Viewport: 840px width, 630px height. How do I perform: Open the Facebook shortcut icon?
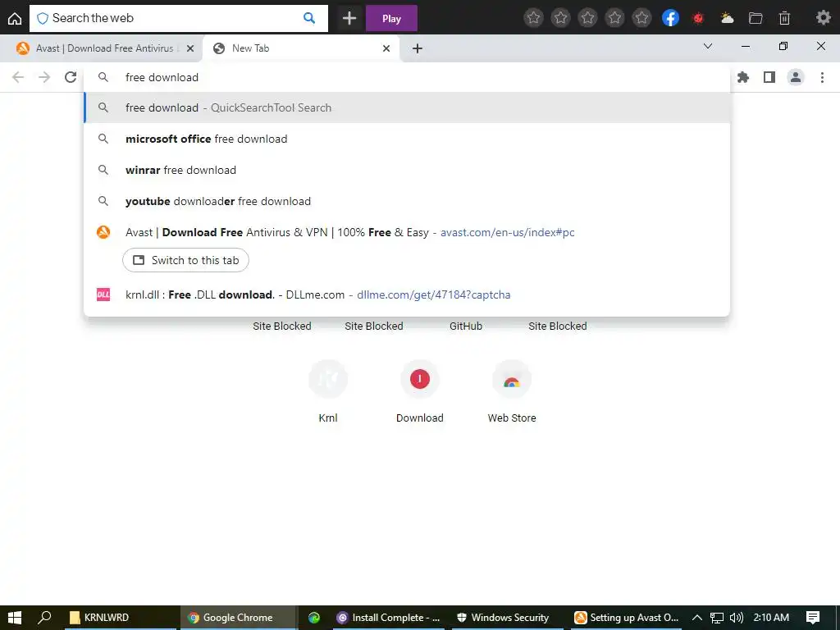[x=670, y=18]
